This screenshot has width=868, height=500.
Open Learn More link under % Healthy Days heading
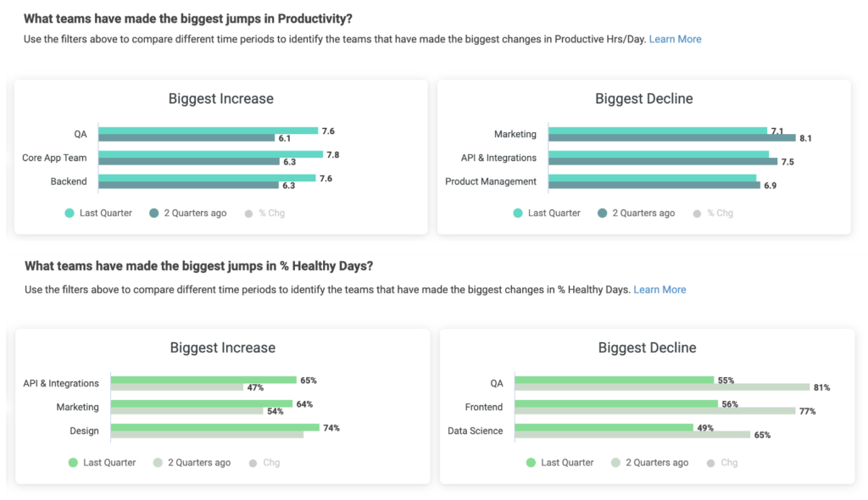point(659,290)
